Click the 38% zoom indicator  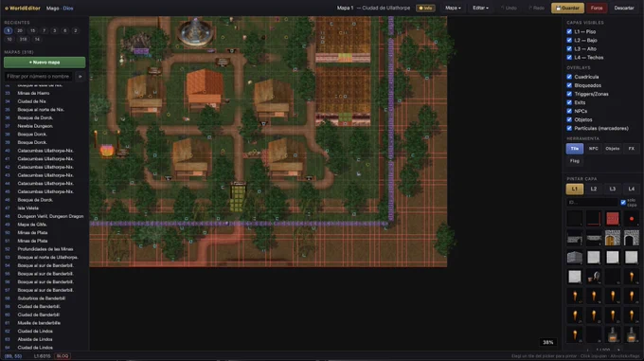point(548,342)
